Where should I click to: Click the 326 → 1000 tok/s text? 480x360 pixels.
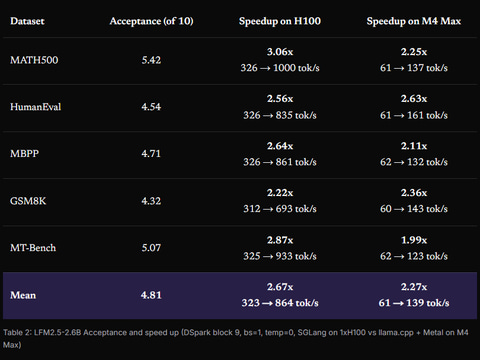coord(280,68)
